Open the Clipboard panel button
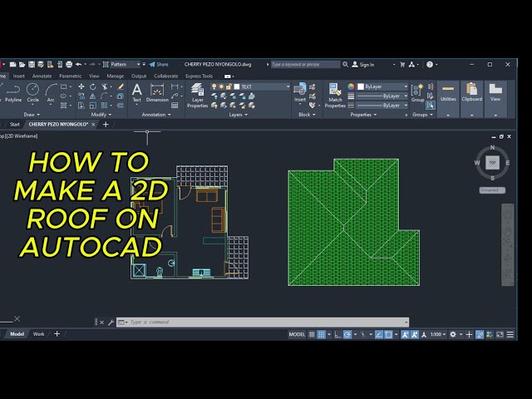Image resolution: width=532 pixels, height=399 pixels. (471, 99)
